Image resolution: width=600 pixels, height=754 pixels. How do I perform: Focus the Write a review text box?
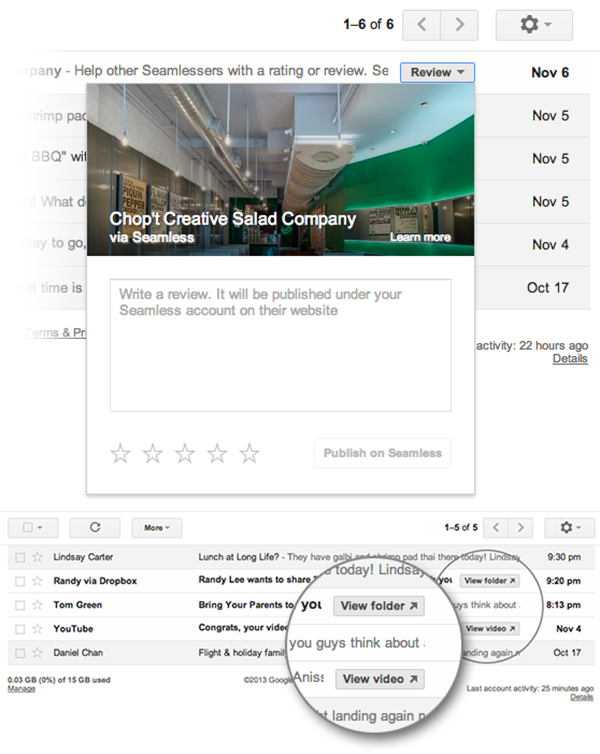click(x=280, y=345)
